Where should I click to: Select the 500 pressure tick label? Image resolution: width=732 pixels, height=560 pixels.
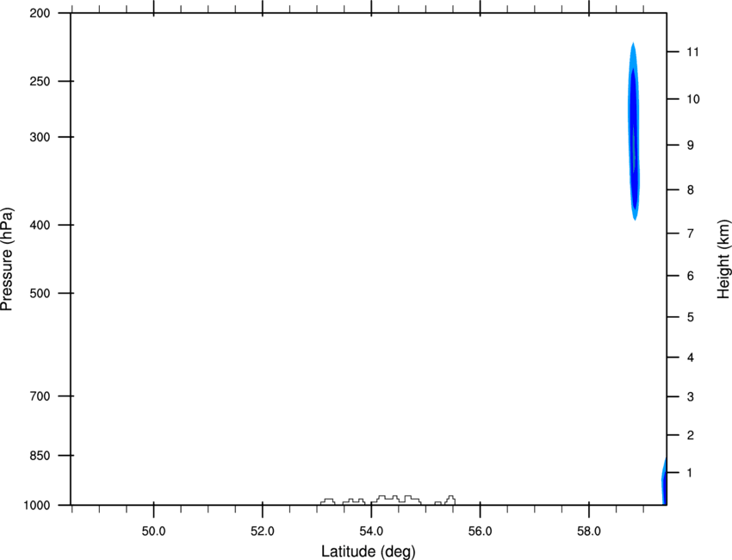40,293
